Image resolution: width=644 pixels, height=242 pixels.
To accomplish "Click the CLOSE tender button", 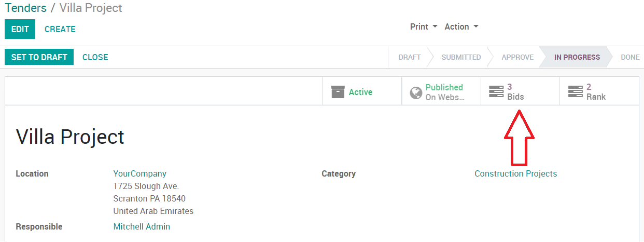I will 95,57.
